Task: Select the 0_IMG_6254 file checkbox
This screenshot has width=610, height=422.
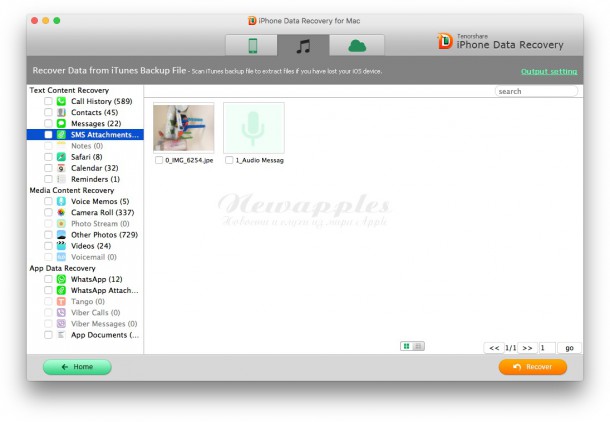Action: tap(159, 160)
